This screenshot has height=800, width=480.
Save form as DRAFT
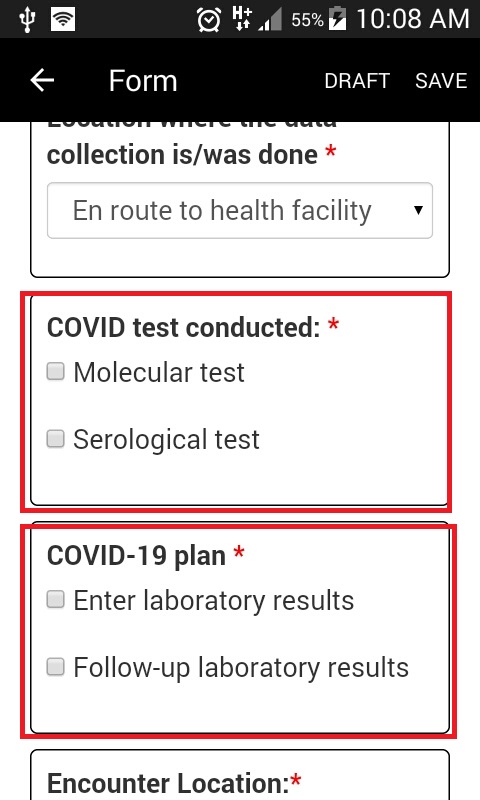coord(357,81)
